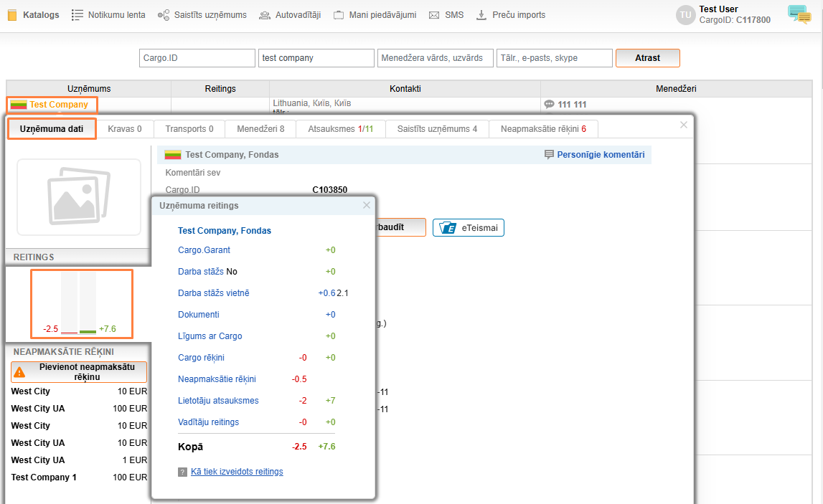The width and height of the screenshot is (823, 504).
Task: Open the Neapmaksātie rēķini tab
Action: (x=543, y=129)
